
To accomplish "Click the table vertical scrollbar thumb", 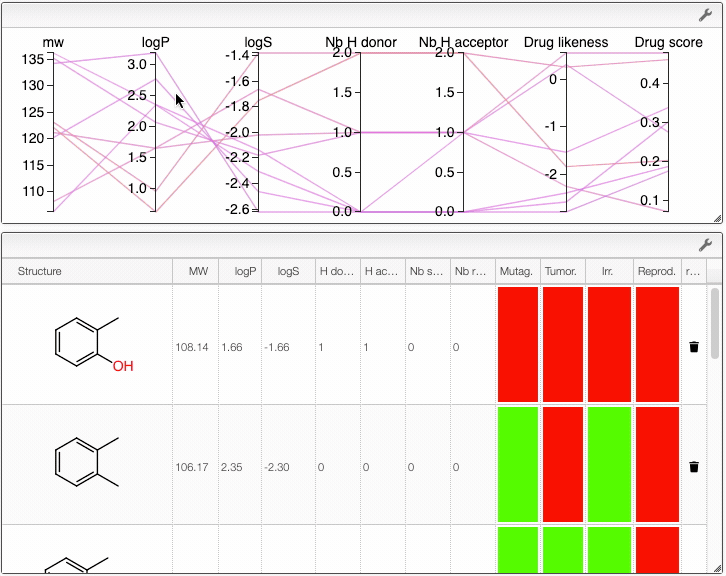I will click(714, 323).
